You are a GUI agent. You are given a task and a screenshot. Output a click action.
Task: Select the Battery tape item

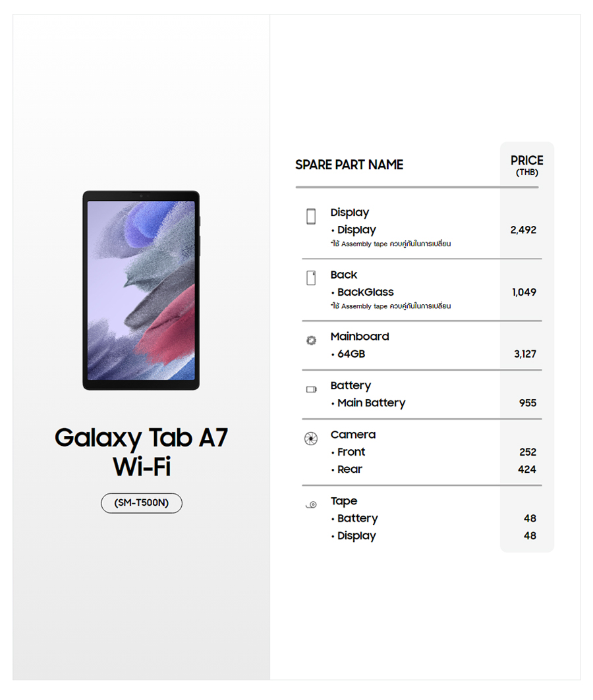[357, 519]
